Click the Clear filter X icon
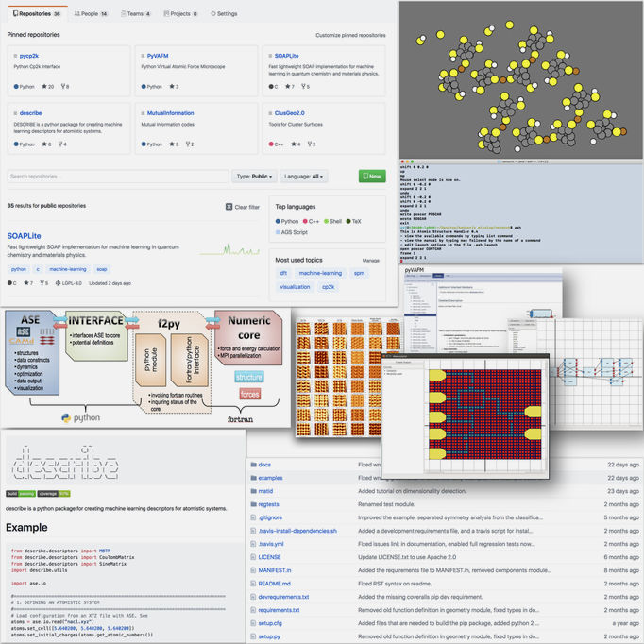The height and width of the screenshot is (644, 644). tap(229, 206)
